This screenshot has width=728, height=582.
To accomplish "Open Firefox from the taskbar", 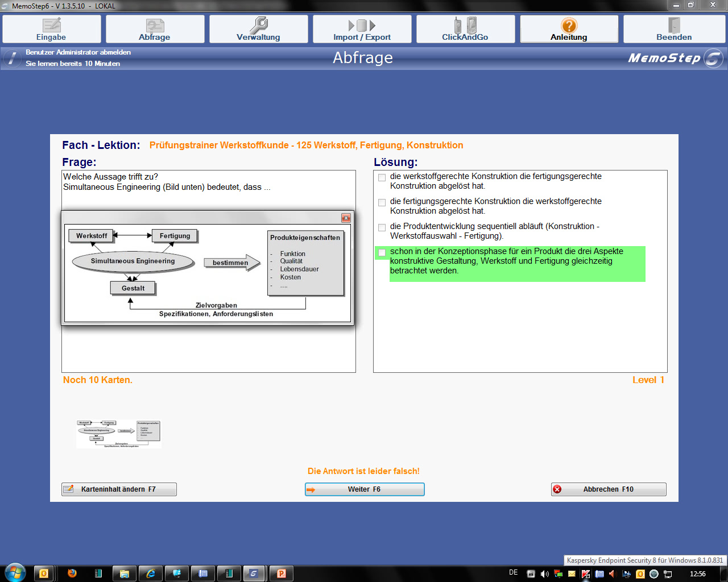I will click(x=72, y=573).
